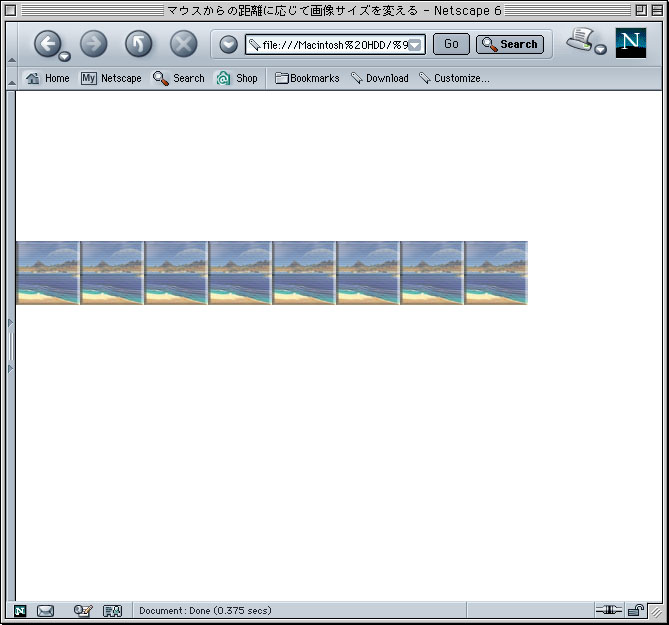
Task: Click the online/offline connection plug icon
Action: (x=609, y=610)
